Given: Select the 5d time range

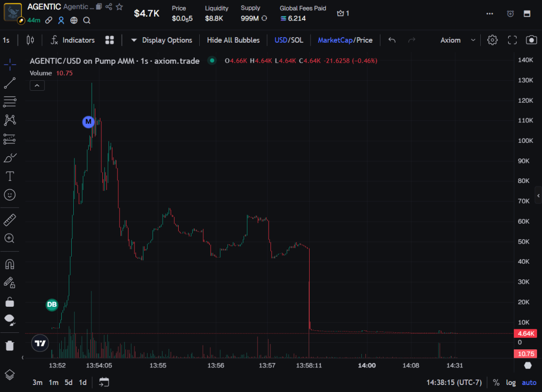Looking at the screenshot, I should 68,382.
